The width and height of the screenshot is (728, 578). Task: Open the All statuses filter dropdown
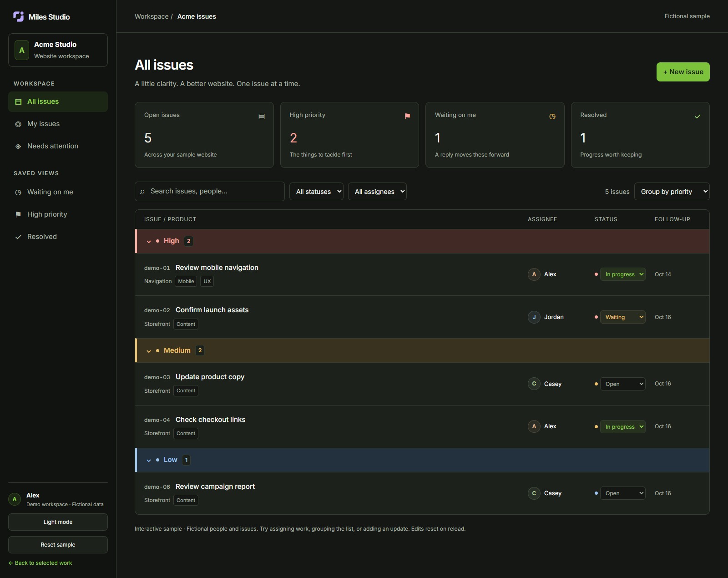[x=316, y=192]
